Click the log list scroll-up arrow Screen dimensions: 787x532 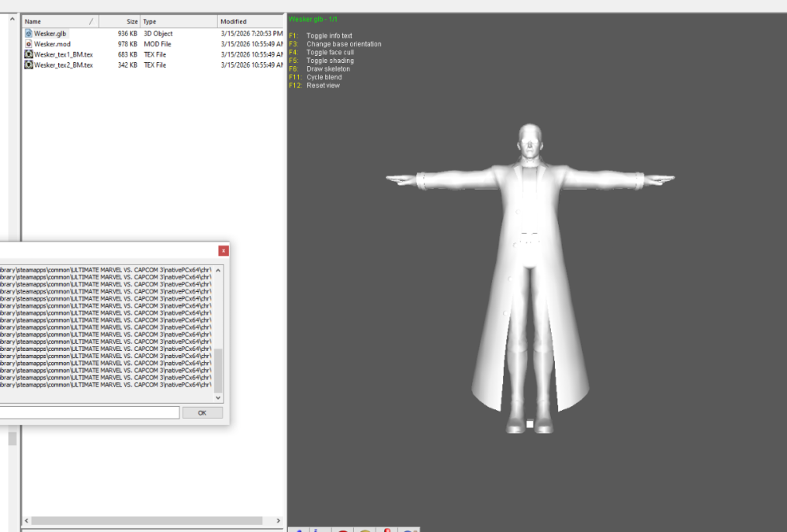point(218,271)
